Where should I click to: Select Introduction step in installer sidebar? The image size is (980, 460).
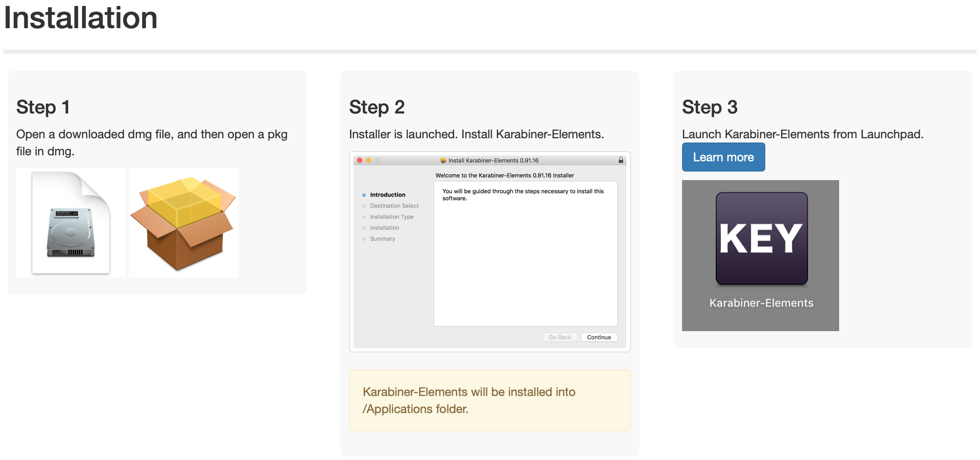pos(388,195)
